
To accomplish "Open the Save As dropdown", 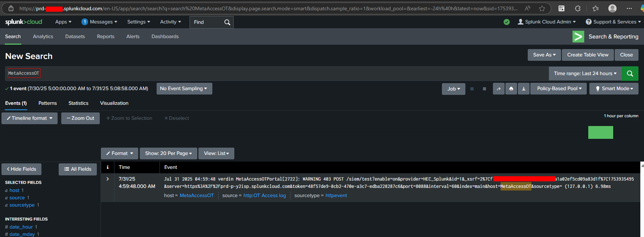I will click(x=545, y=55).
